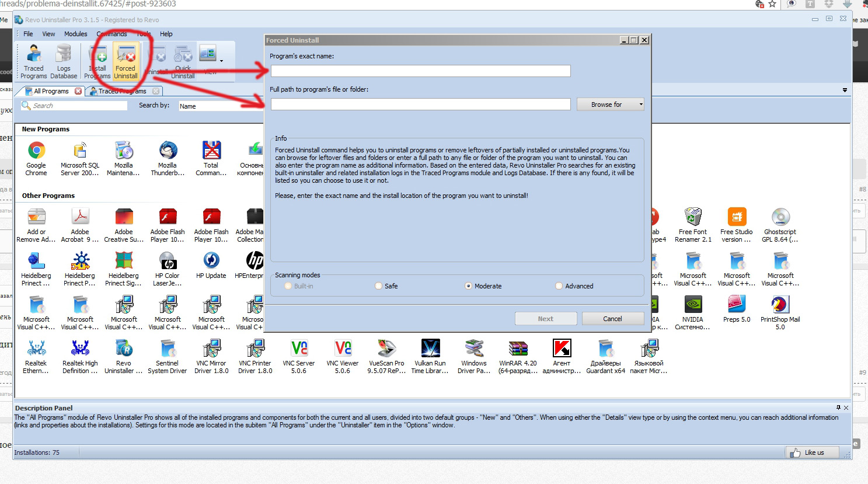
Task: Close the Traced Programs tab
Action: [156, 91]
